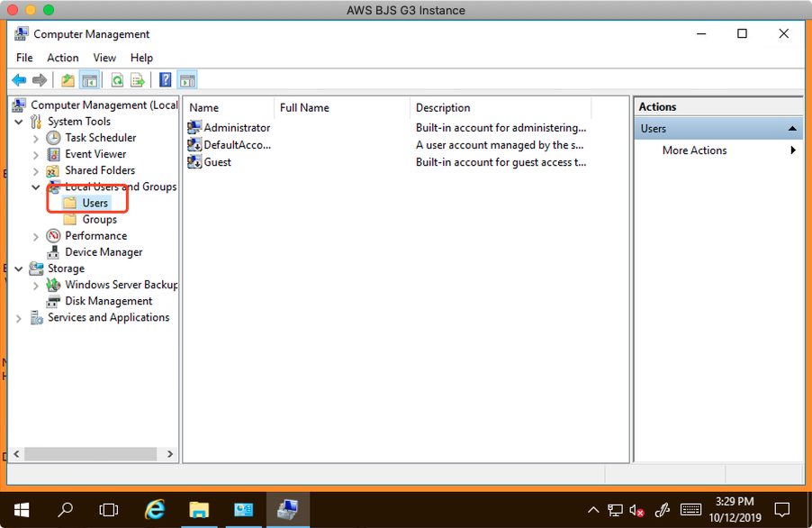Expand the Task Scheduler tree node
This screenshot has height=528, width=812.
(x=36, y=138)
